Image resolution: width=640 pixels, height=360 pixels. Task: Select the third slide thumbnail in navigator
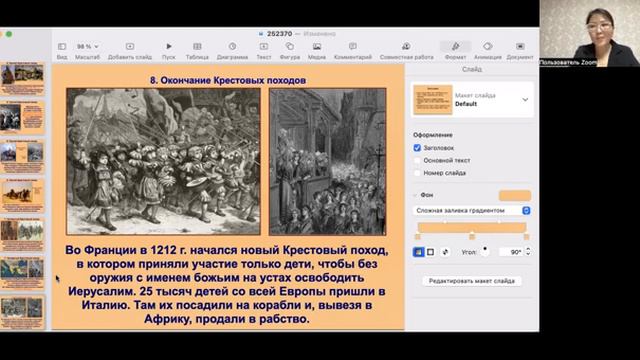tap(22, 157)
